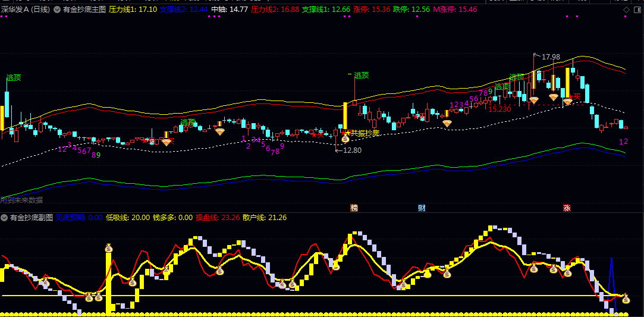Screen dimensions: 644x317
Task: Click the 散户线: 21.26 value
Action: [x=265, y=218]
